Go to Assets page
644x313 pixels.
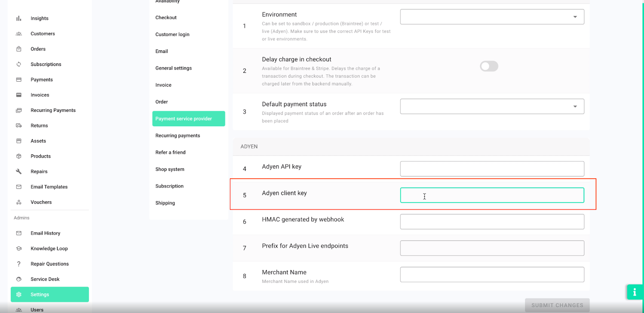(x=38, y=141)
